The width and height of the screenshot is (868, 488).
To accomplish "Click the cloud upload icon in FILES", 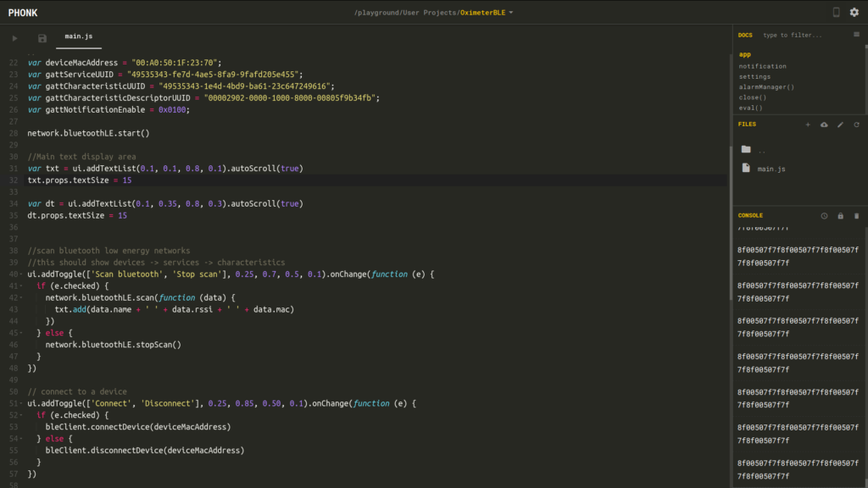I will (824, 125).
